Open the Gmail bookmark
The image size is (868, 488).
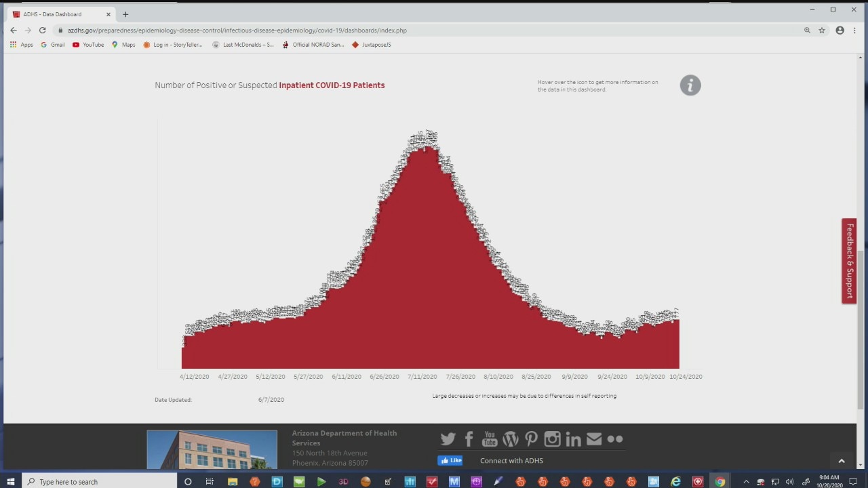point(53,45)
